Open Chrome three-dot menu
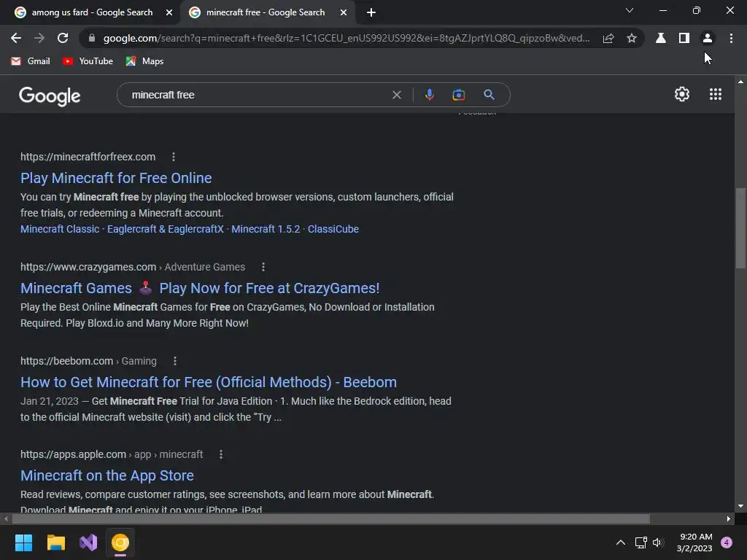Screen dimensions: 747x560 731,38
